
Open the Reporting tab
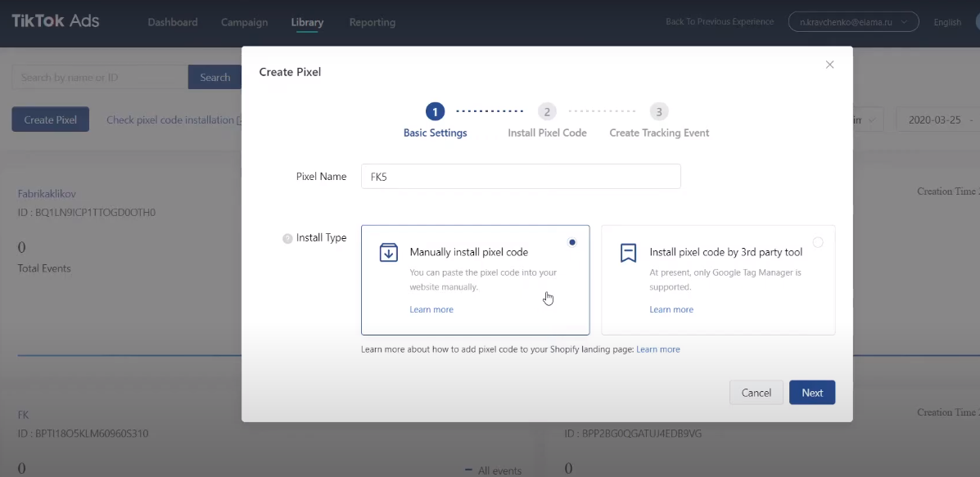[372, 22]
